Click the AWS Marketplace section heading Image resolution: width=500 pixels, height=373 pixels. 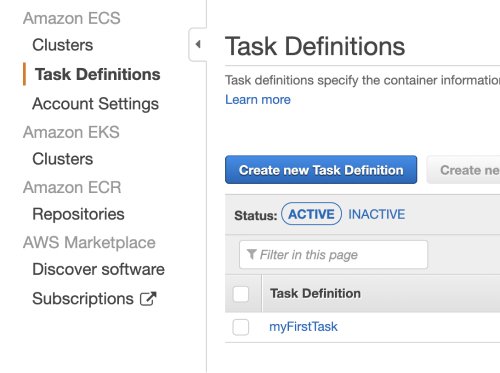click(x=89, y=242)
